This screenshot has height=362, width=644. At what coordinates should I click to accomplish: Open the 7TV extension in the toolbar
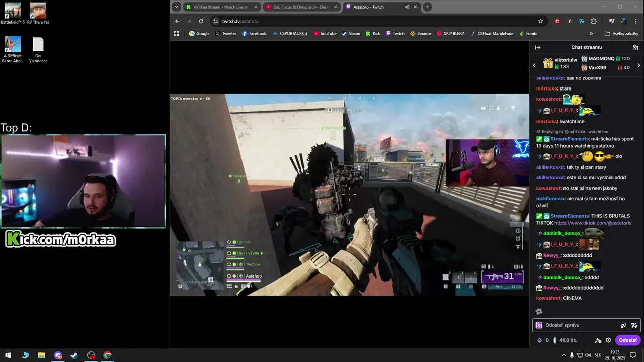click(582, 21)
